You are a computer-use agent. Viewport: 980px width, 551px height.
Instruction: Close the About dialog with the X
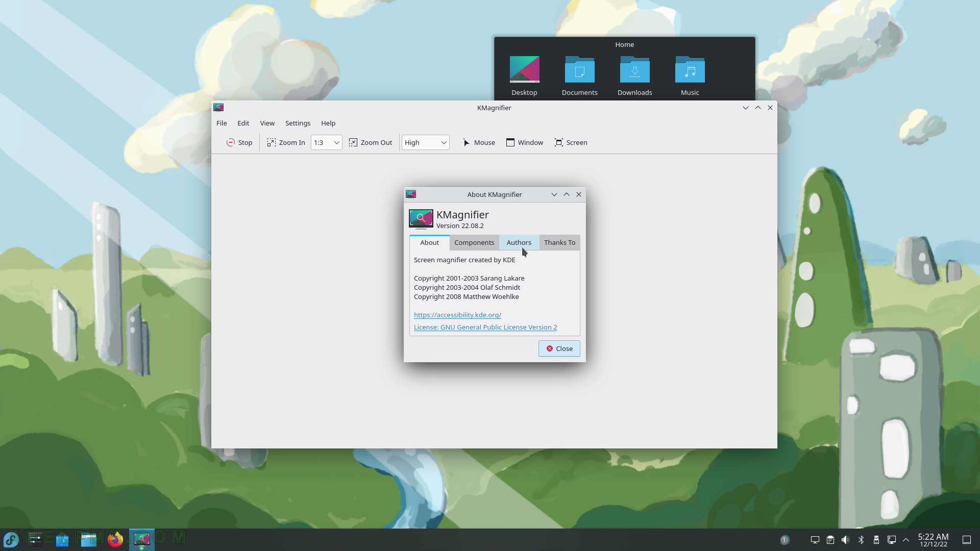pyautogui.click(x=578, y=194)
